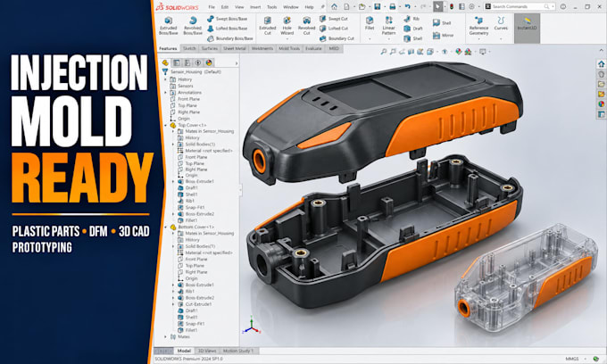
Task: Start a Revolved Cut
Action: tap(306, 26)
